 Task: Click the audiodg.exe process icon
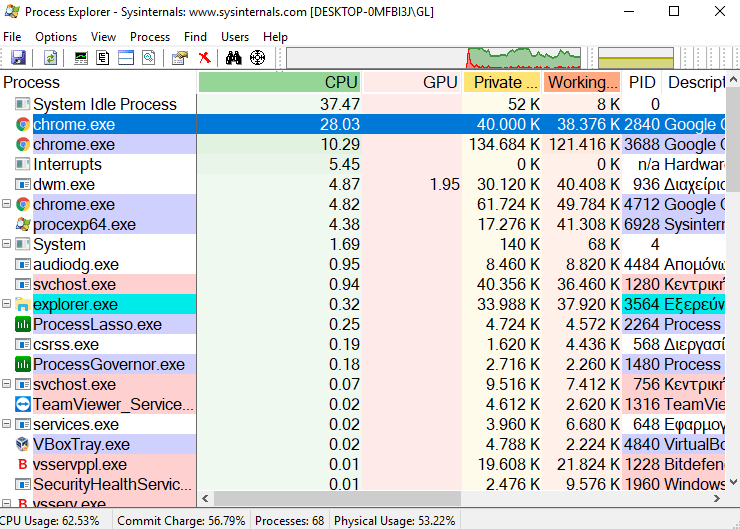pyautogui.click(x=23, y=264)
